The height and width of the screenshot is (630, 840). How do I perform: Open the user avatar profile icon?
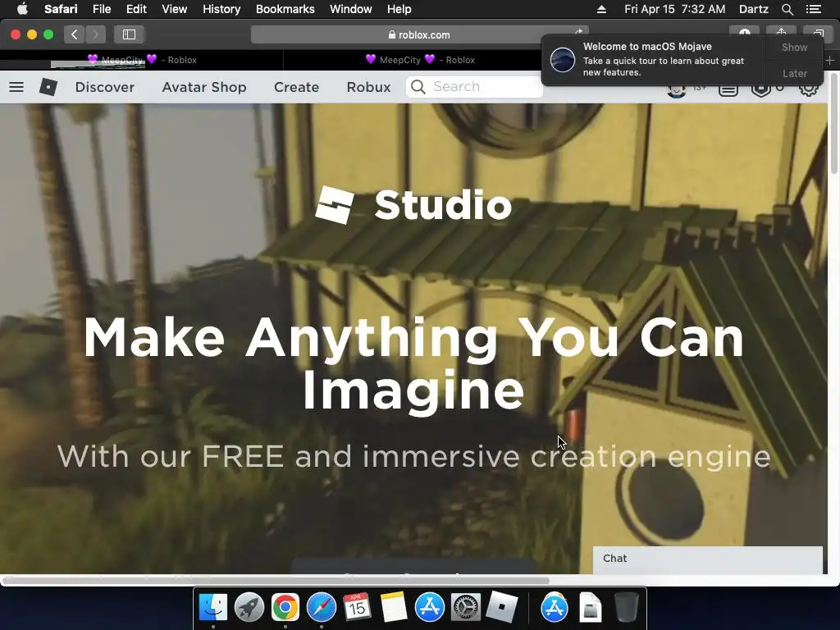[677, 90]
